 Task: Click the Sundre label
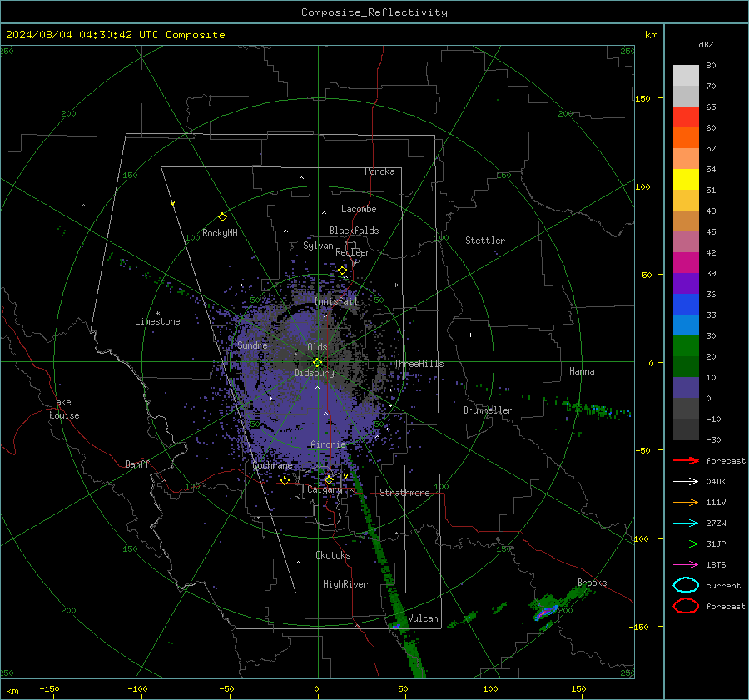point(253,345)
